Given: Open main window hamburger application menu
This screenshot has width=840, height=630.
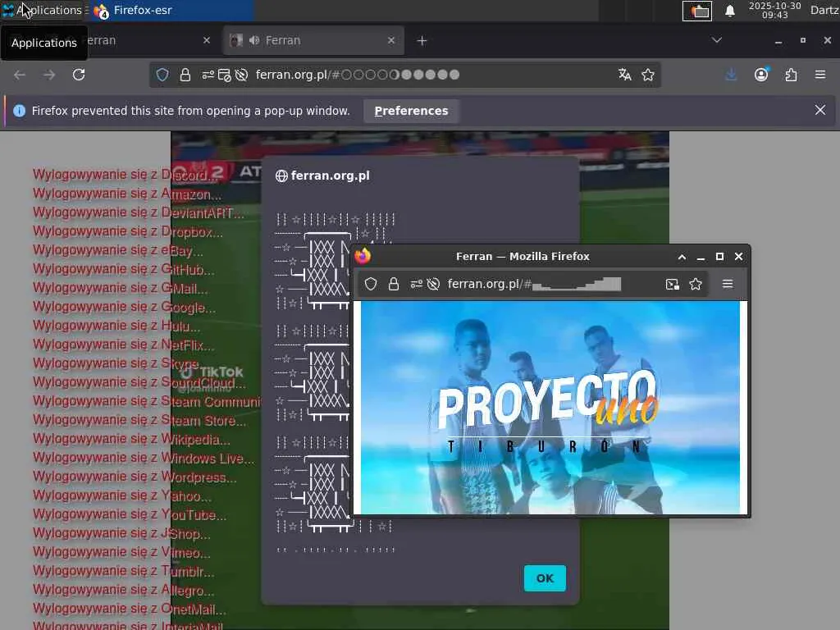Looking at the screenshot, I should coord(820,75).
